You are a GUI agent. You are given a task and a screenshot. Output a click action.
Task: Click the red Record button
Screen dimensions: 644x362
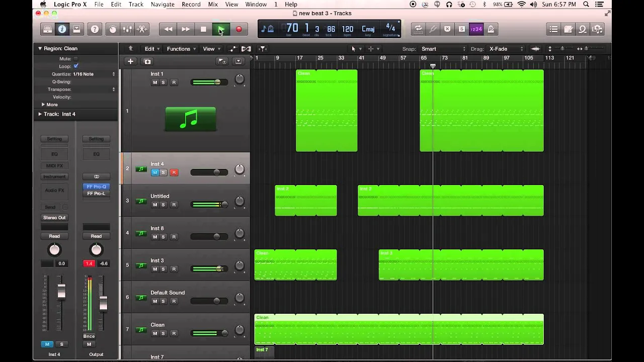point(238,29)
